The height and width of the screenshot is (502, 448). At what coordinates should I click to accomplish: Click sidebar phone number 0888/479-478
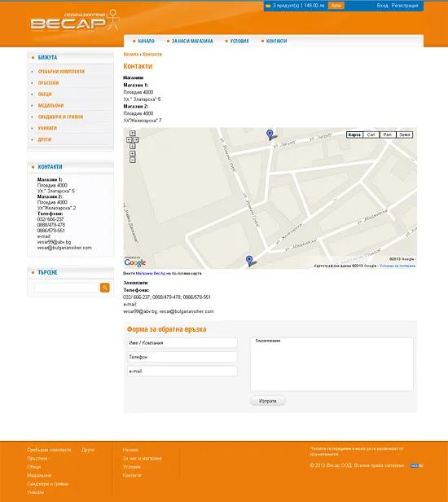pyautogui.click(x=51, y=225)
